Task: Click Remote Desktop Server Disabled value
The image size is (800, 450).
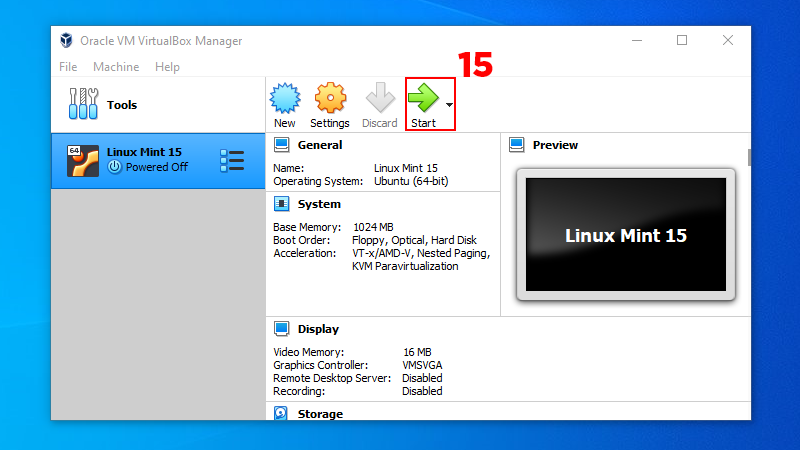Action: 422,379
